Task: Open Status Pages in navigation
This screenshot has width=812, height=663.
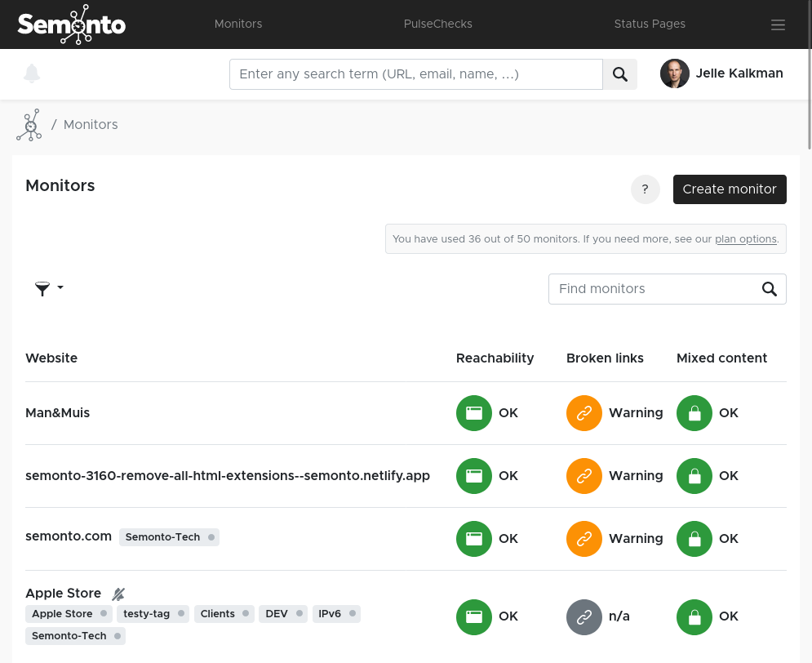Action: coord(650,24)
